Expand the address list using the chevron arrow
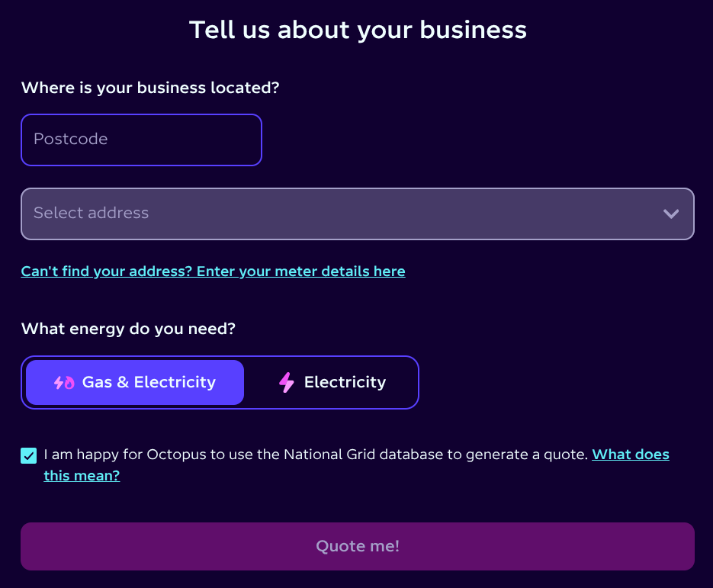 click(671, 214)
